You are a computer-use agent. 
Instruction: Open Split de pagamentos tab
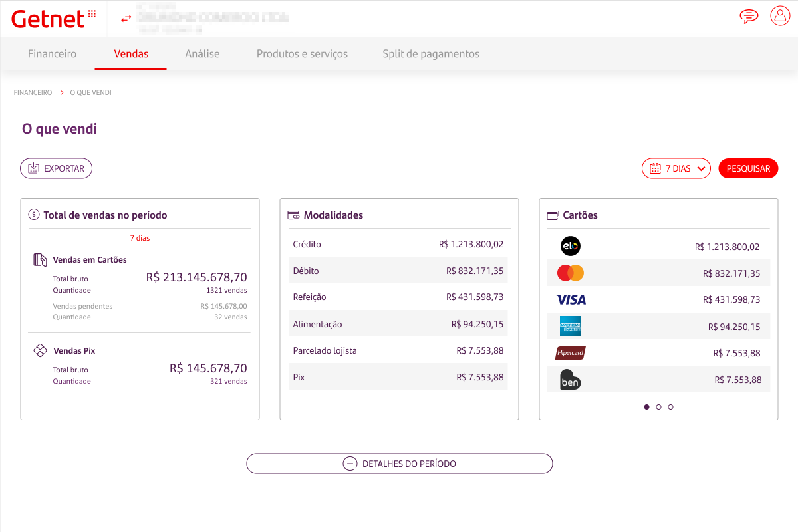430,54
